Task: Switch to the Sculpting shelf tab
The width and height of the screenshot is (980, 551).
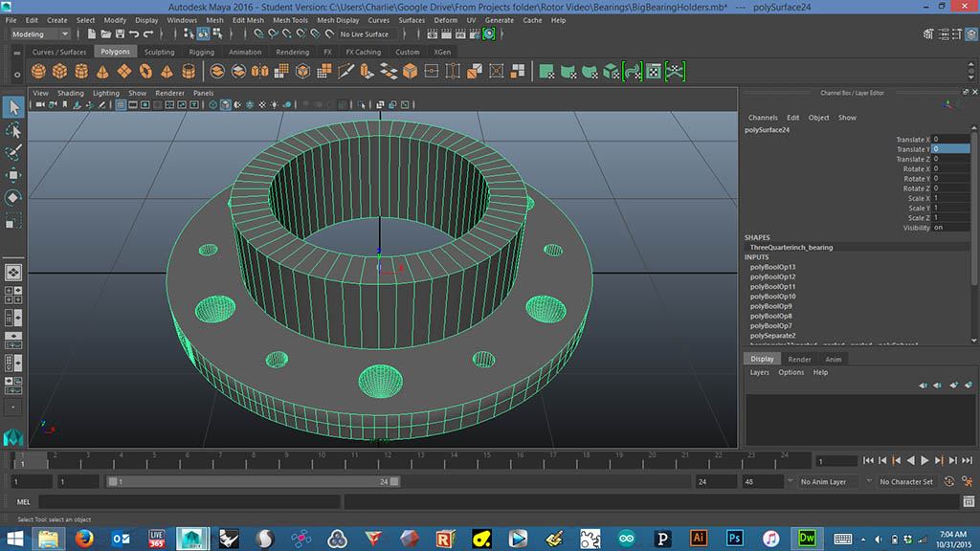Action: point(159,53)
